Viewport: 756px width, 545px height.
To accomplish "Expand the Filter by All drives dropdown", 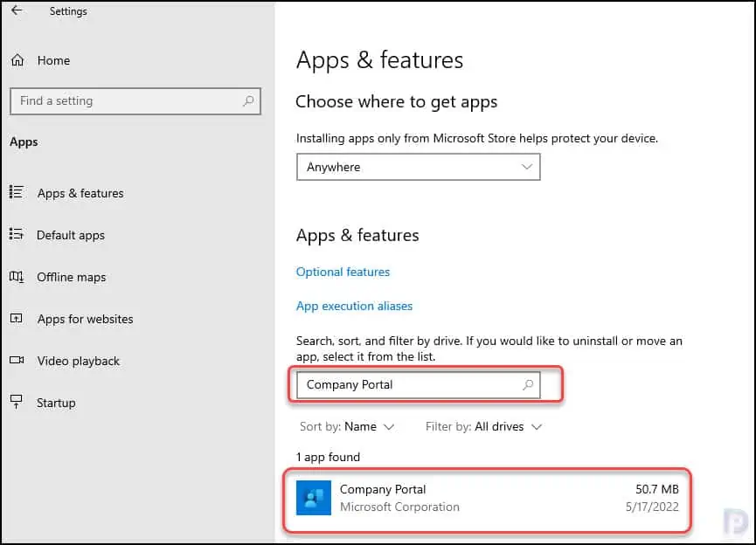I will tap(483, 426).
